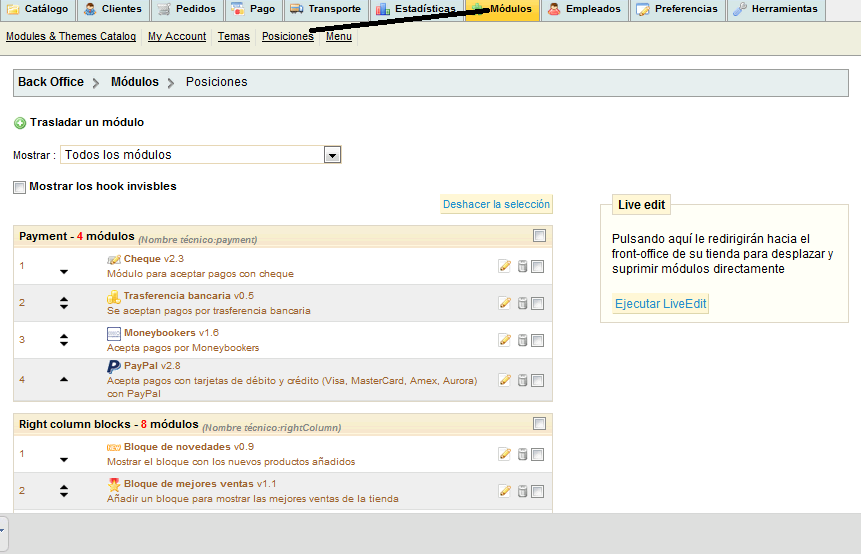Open the Todos los módulos dropdown
Viewport: 861px width, 554px height.
coord(201,155)
